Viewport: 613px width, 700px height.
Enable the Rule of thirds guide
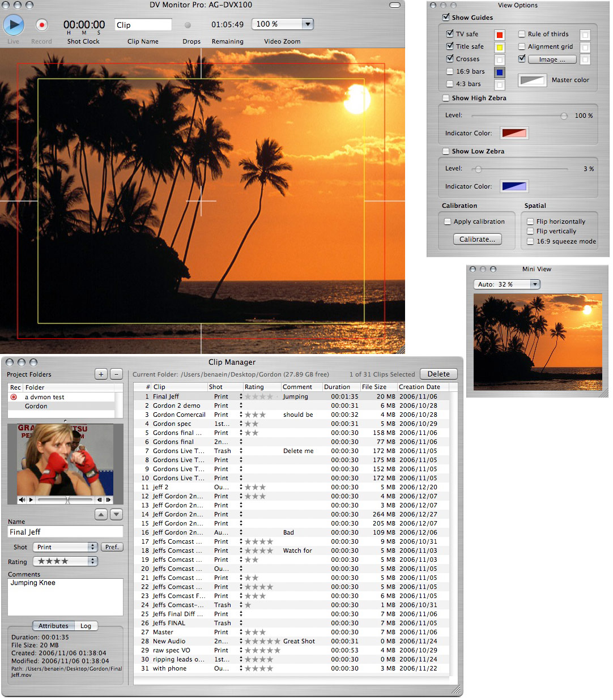coord(522,34)
